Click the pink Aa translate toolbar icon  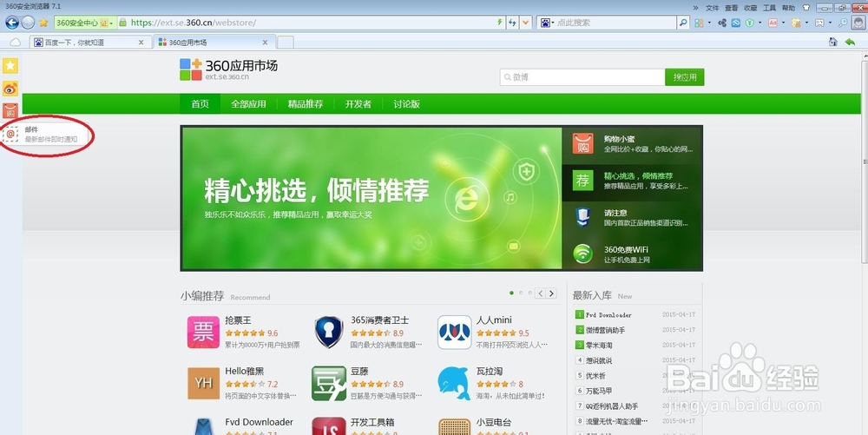point(773,23)
